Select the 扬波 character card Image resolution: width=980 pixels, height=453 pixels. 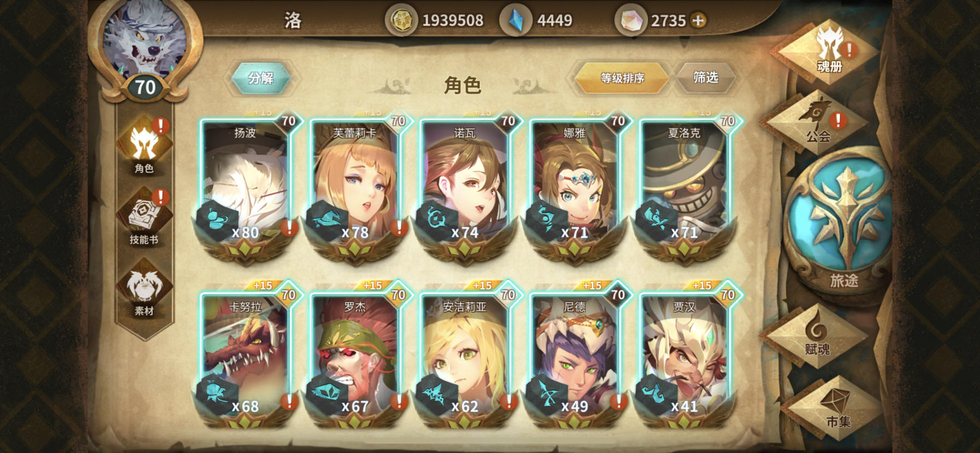(246, 189)
